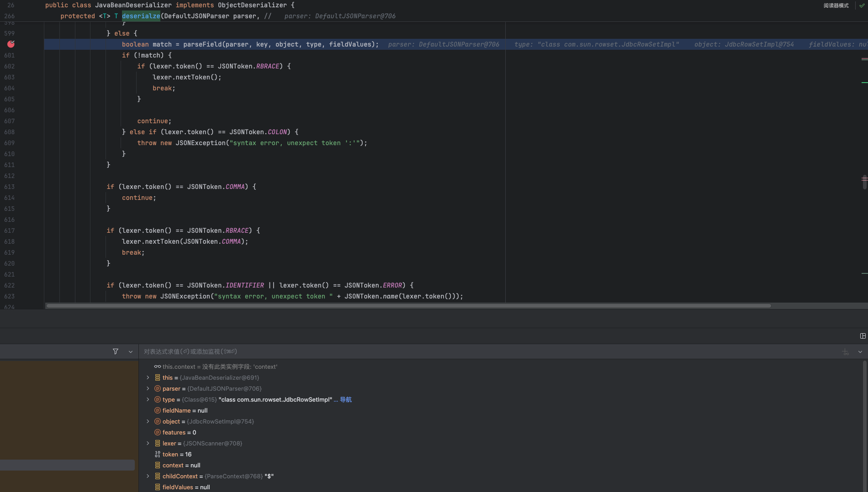Click the parameter icon beside 'object' variable
868x492 pixels.
(x=158, y=421)
